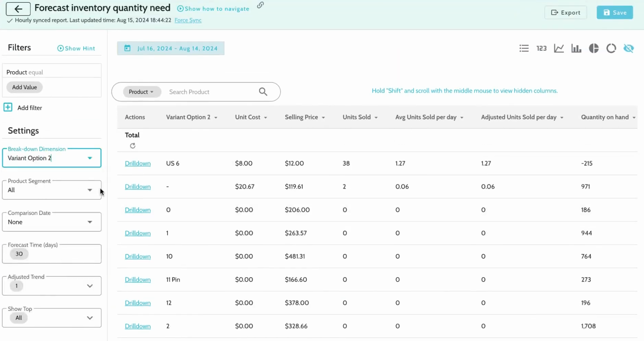Focus the Search Product field
Image resolution: width=644 pixels, height=341 pixels.
pos(211,92)
